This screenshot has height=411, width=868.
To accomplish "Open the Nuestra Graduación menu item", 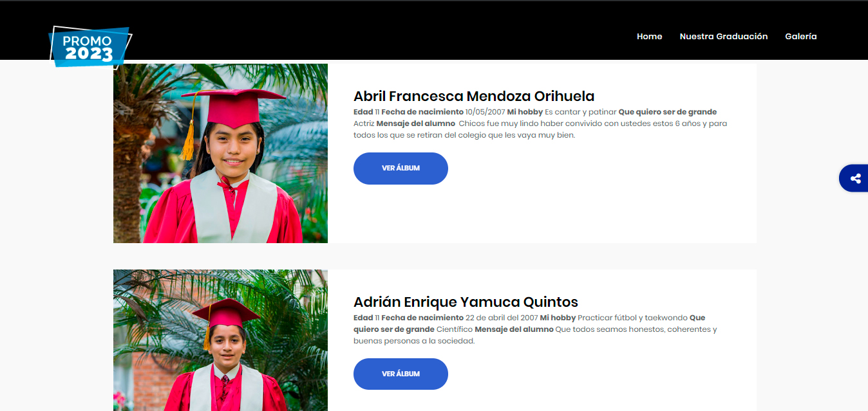I will click(723, 37).
